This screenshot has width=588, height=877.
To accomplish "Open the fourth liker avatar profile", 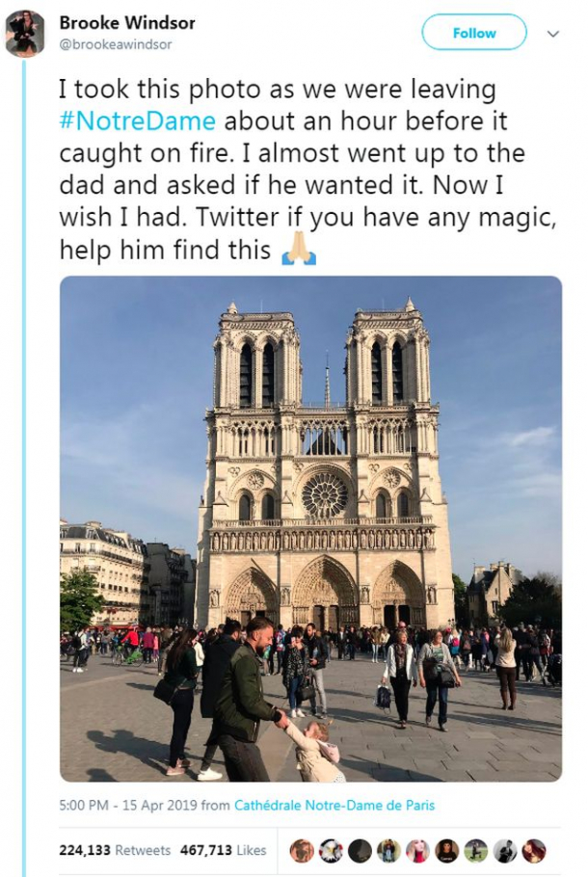I will click(388, 850).
